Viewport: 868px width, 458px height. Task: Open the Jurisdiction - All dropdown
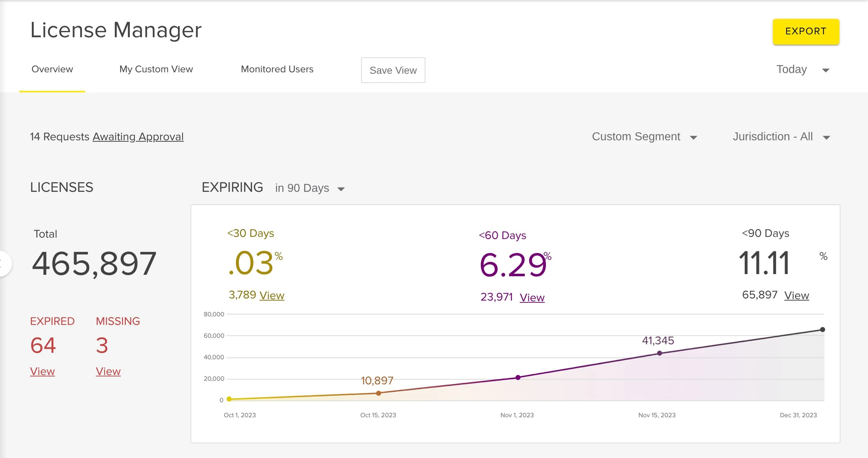point(781,136)
